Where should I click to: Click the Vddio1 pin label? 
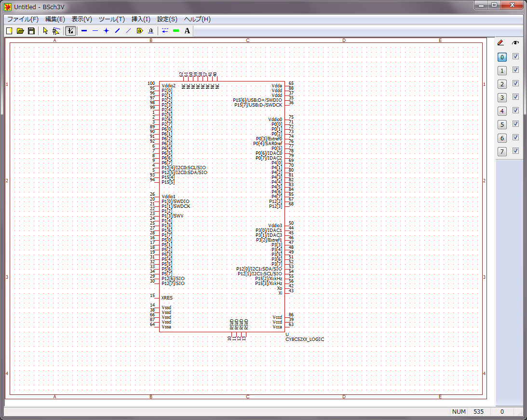tap(169, 197)
